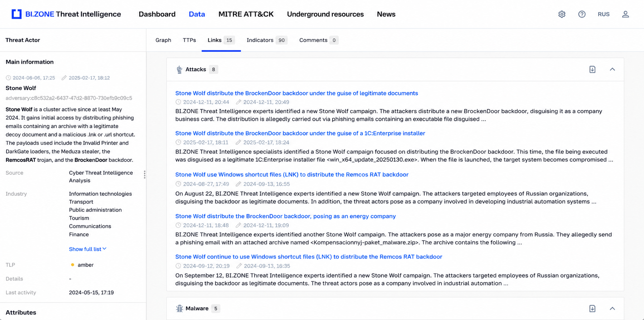Click the adversary ID text
This screenshot has width=644, height=320.
pos(69,98)
